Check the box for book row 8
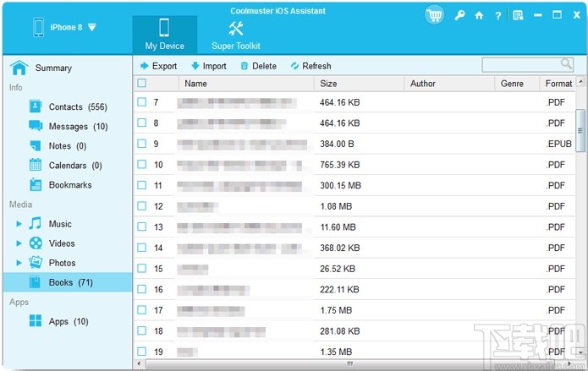 [x=142, y=123]
